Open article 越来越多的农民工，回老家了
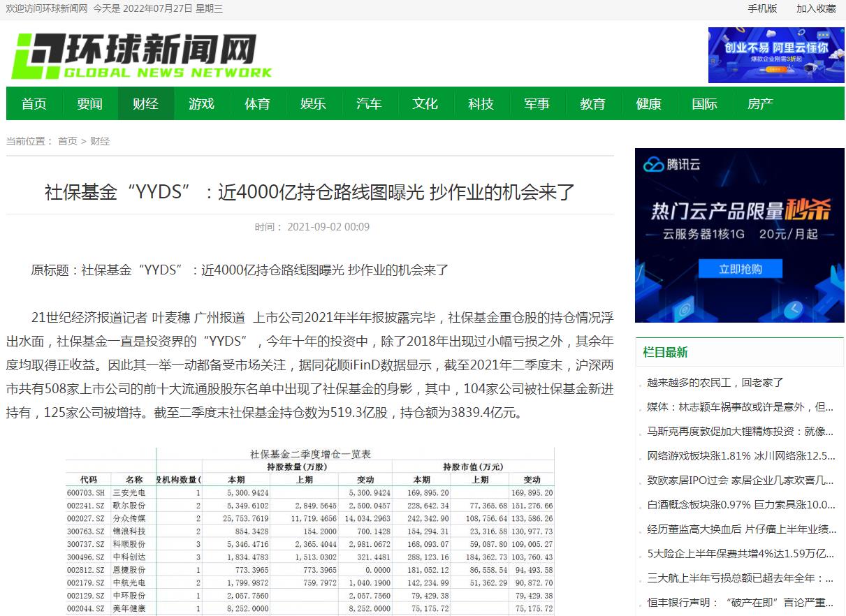 point(715,383)
